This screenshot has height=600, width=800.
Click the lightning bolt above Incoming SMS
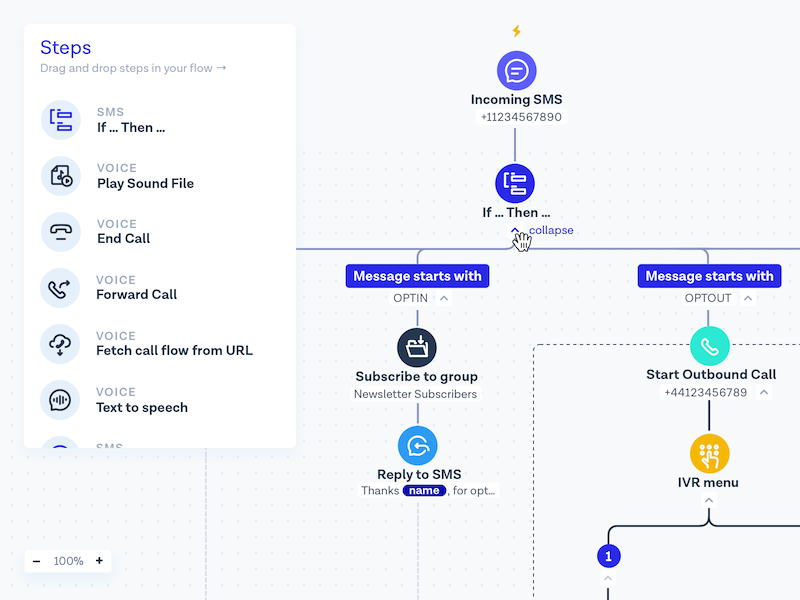516,30
